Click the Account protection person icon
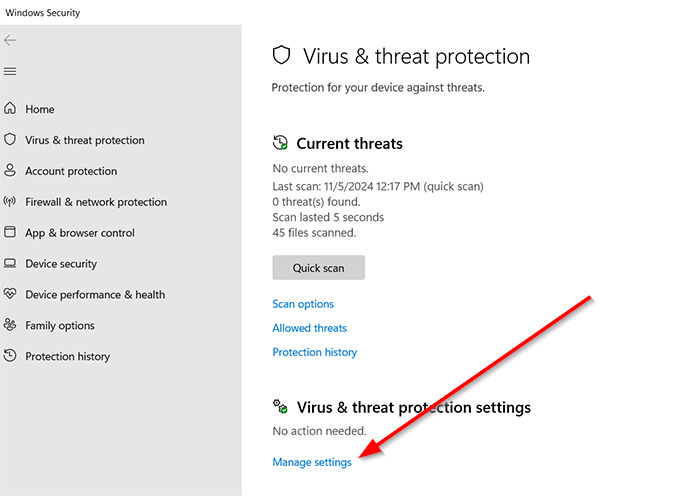 (10, 171)
